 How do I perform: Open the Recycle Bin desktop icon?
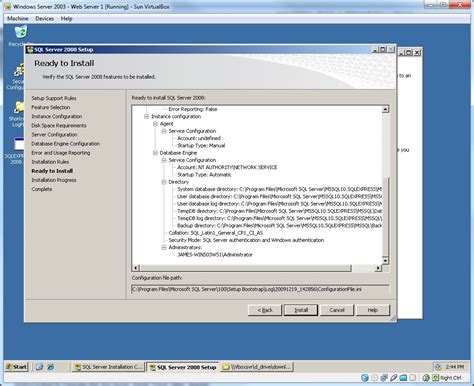pyautogui.click(x=21, y=36)
